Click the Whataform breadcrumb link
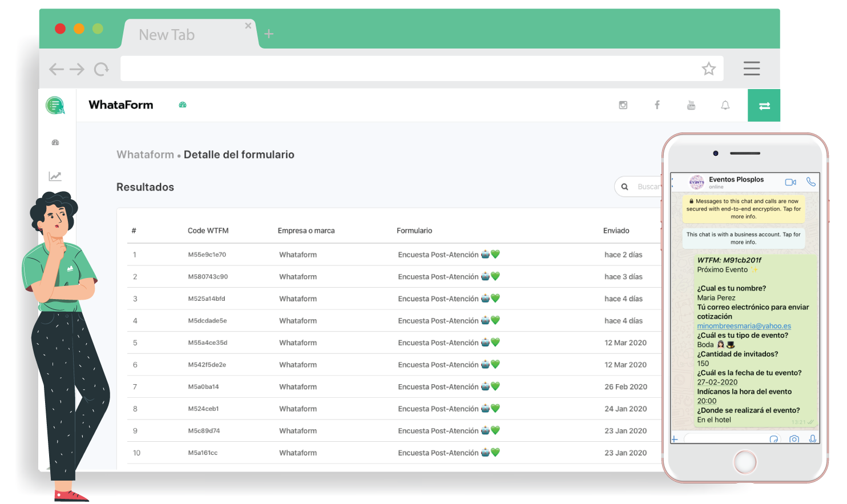The image size is (847, 504). click(x=145, y=155)
